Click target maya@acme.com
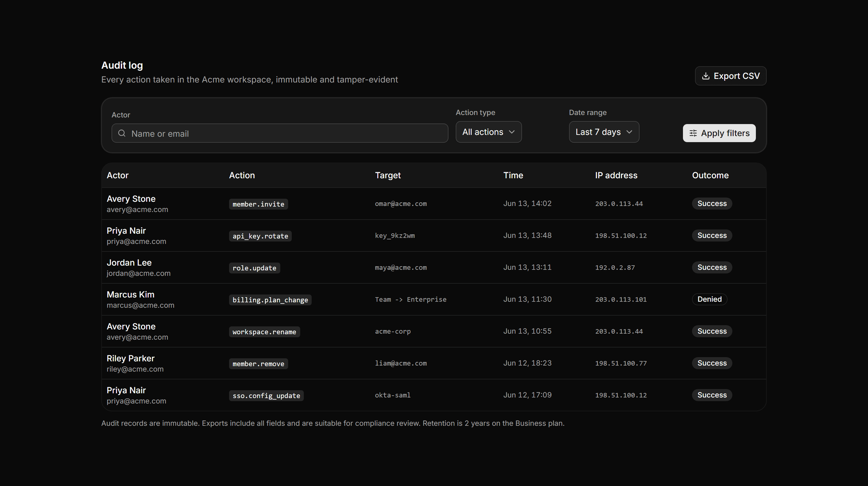The image size is (868, 486). (x=401, y=268)
